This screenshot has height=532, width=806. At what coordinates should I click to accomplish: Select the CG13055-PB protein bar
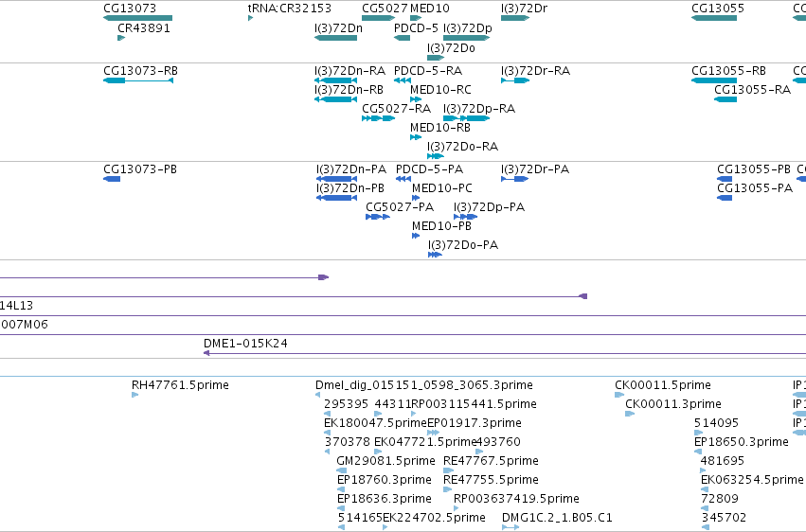[x=725, y=179]
